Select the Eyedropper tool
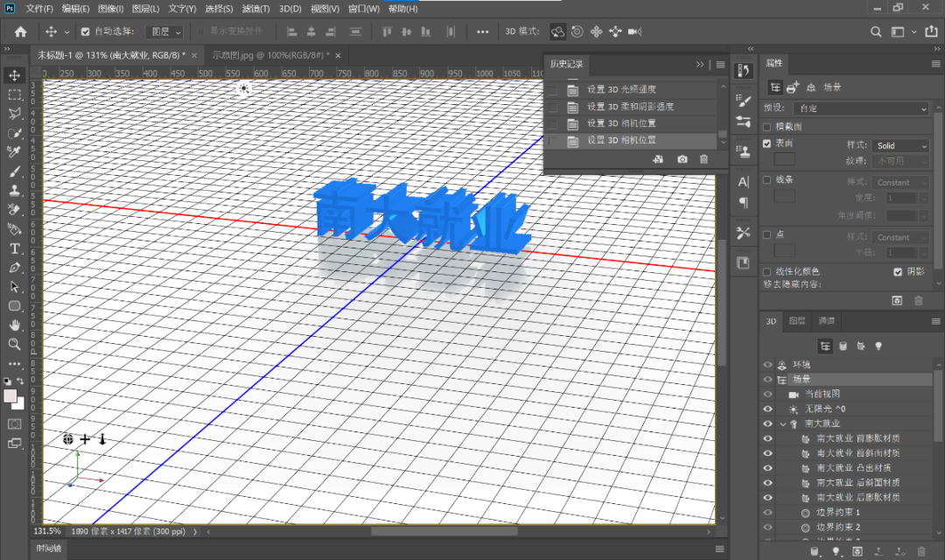945x560 pixels. click(x=15, y=152)
